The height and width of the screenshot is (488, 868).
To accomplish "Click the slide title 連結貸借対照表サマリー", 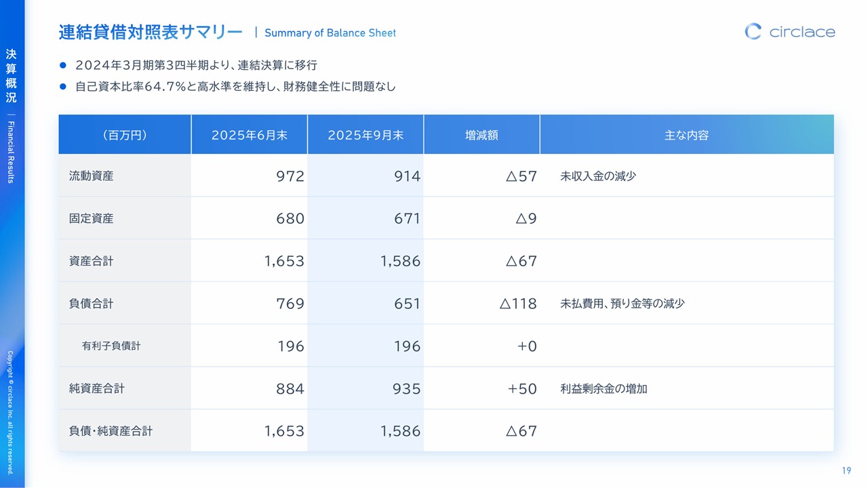I will tap(150, 32).
